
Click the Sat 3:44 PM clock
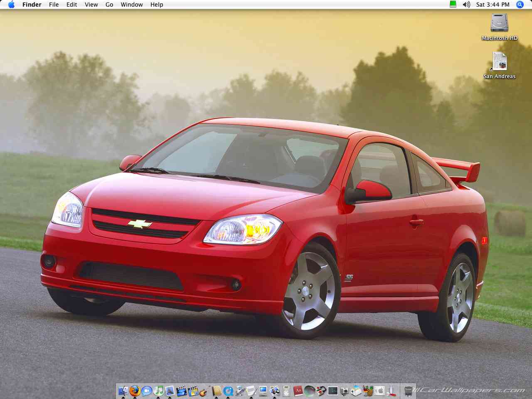pyautogui.click(x=493, y=5)
